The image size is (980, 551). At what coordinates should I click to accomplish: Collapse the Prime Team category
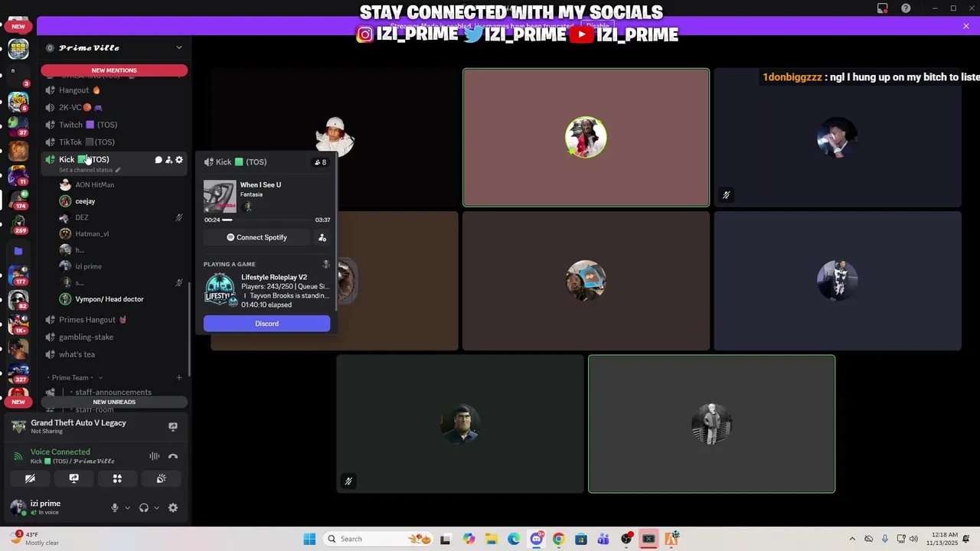[x=74, y=377]
